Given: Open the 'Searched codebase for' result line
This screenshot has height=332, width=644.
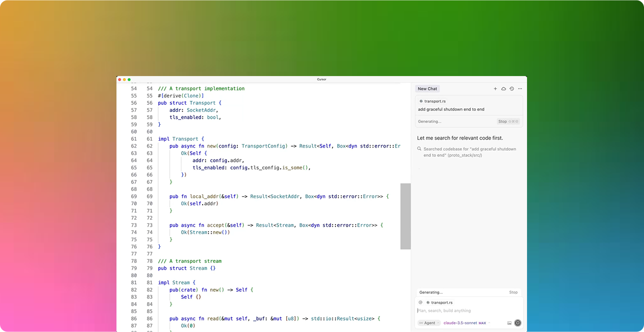Looking at the screenshot, I should tap(470, 152).
